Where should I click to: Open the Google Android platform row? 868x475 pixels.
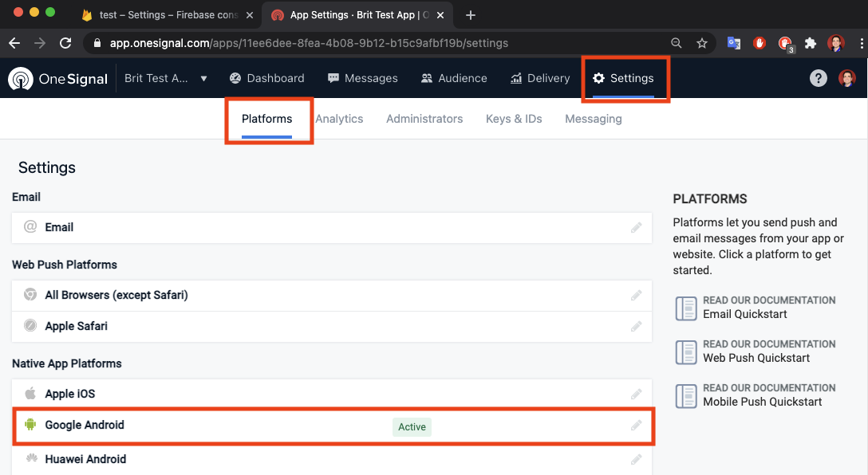click(333, 426)
